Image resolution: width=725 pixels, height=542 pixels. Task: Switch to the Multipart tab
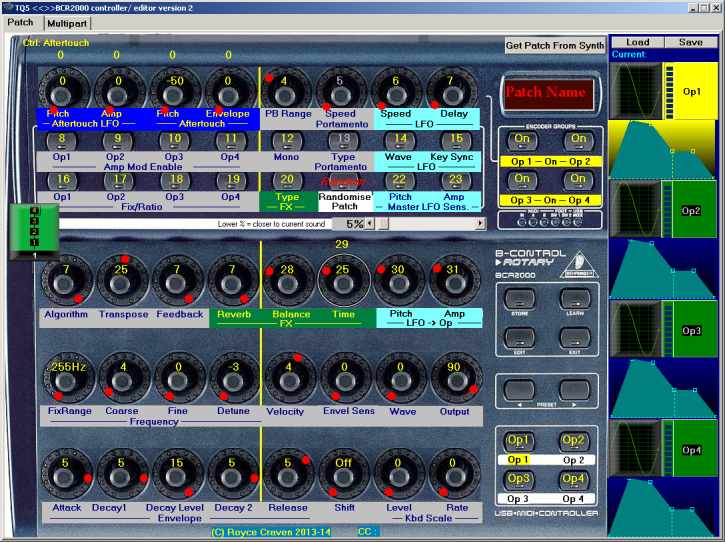(x=65, y=22)
